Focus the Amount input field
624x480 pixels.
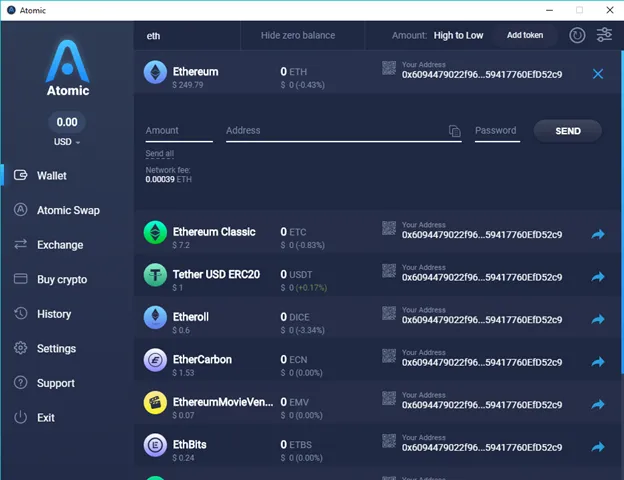(x=179, y=131)
